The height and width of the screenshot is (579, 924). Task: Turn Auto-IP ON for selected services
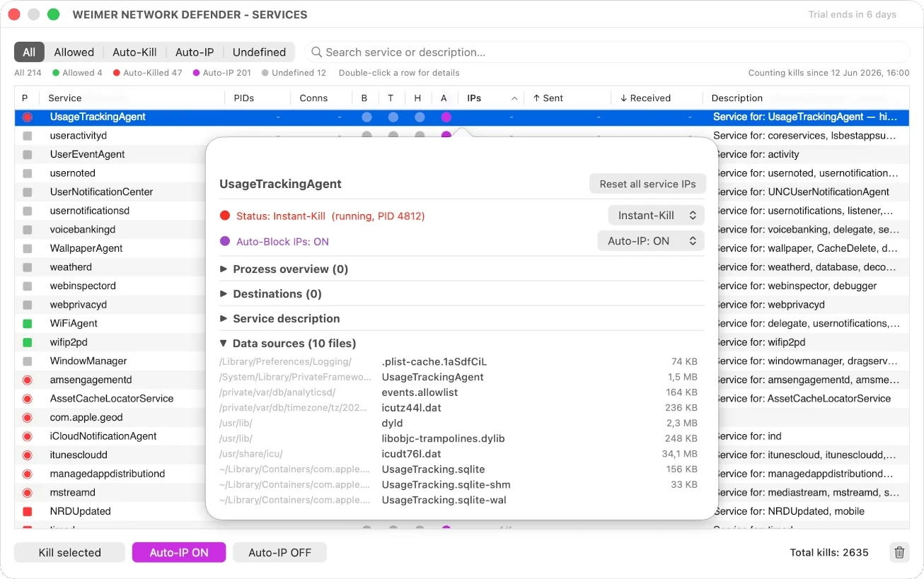tap(179, 553)
